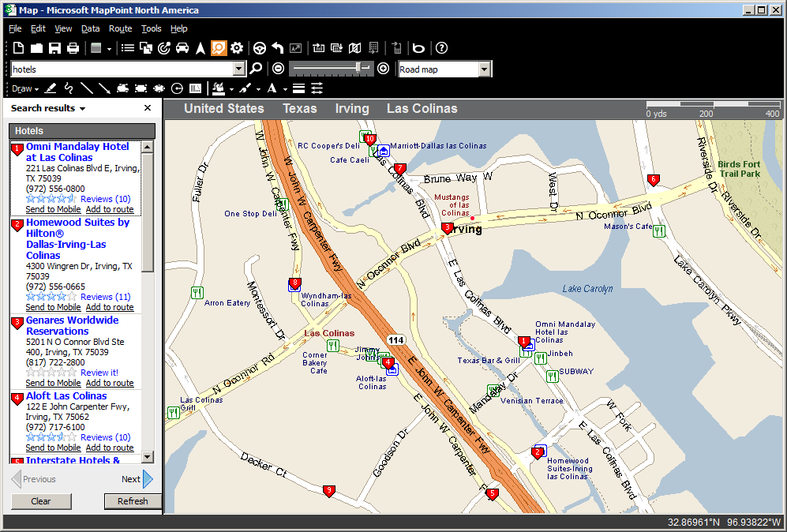Click the Print icon in toolbar
This screenshot has width=787, height=532.
pos(73,48)
